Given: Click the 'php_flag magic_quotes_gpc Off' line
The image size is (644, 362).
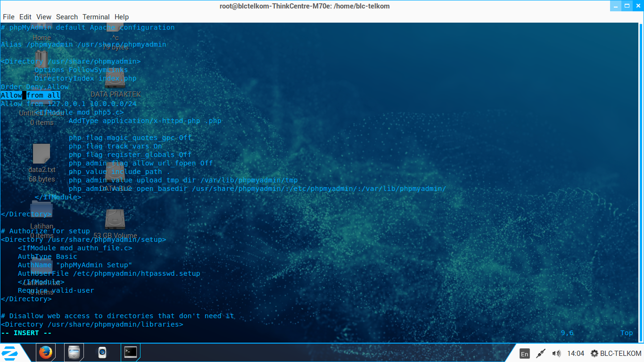Looking at the screenshot, I should pos(130,138).
